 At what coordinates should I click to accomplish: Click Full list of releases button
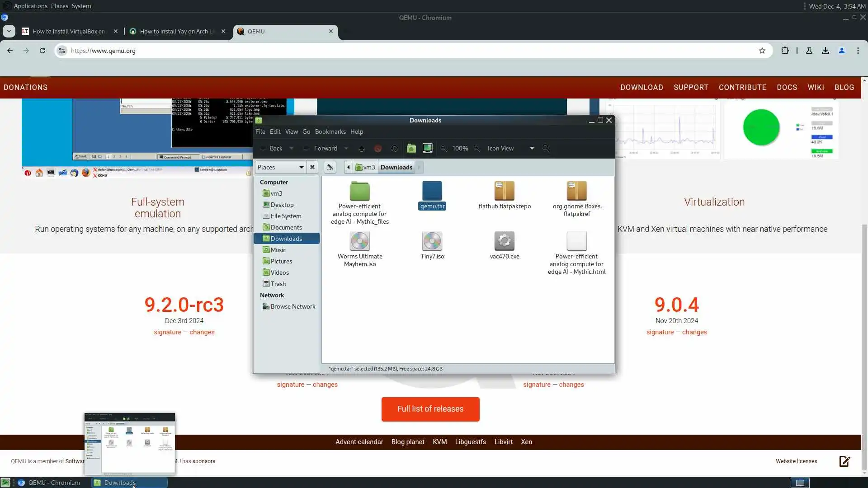tap(430, 409)
